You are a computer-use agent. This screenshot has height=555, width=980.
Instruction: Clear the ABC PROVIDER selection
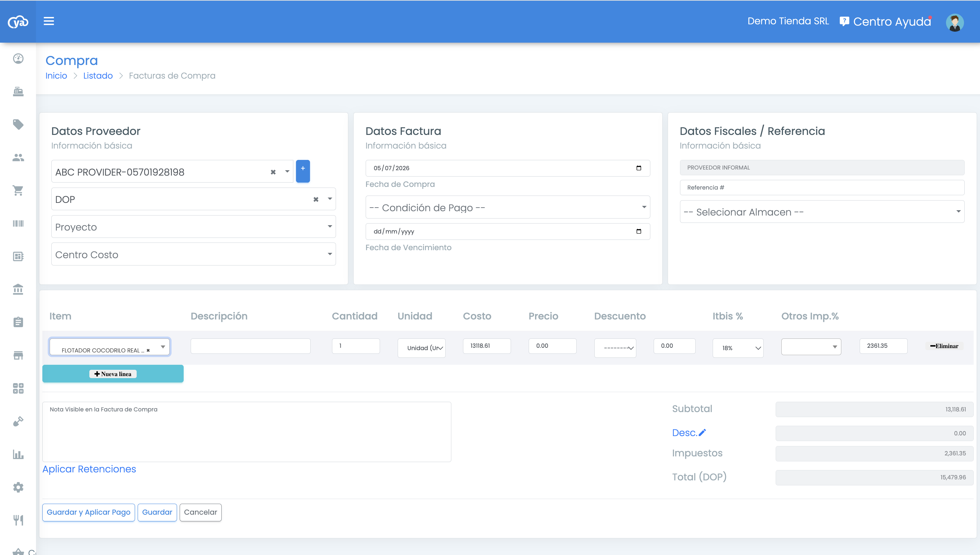(x=273, y=172)
